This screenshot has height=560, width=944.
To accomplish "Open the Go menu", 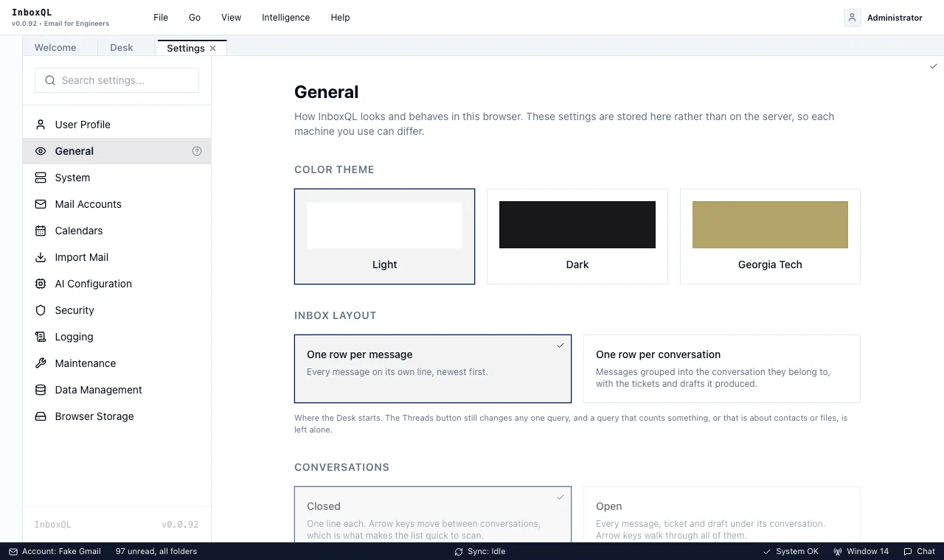I will (x=195, y=18).
